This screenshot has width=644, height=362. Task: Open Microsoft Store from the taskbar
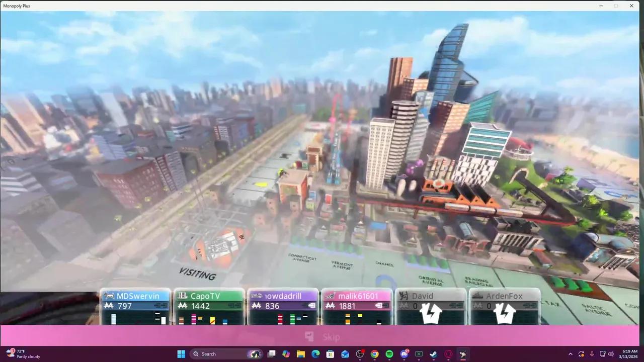(331, 354)
